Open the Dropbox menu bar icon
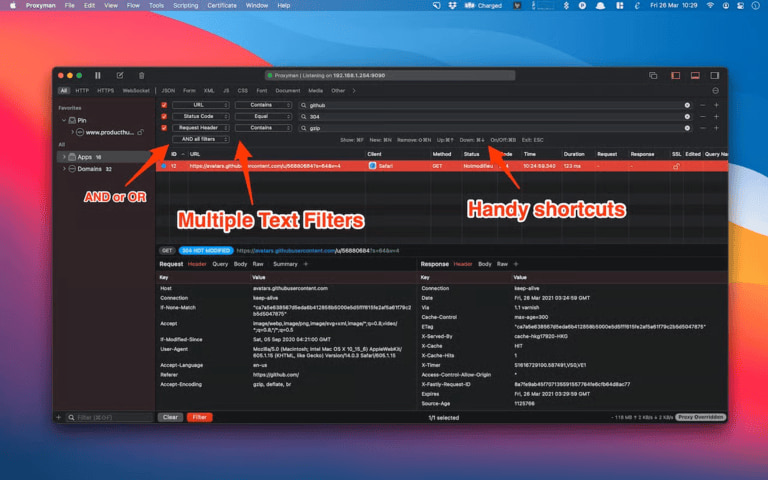 click(452, 5)
